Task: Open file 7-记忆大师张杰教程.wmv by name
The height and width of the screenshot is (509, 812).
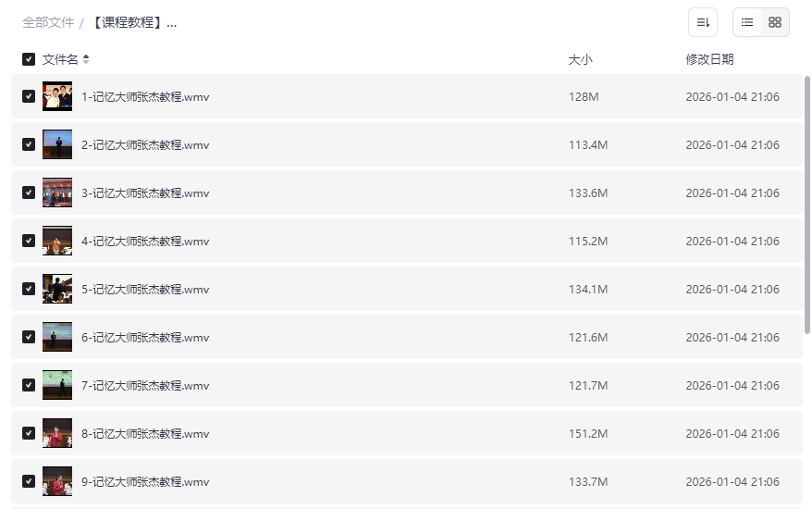Action: pyautogui.click(x=145, y=385)
